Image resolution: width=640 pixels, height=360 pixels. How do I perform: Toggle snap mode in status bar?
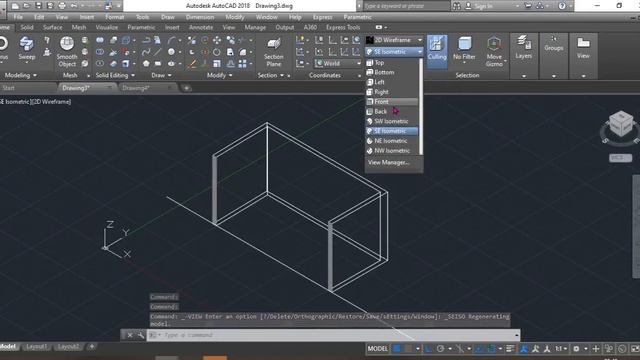coord(408,349)
